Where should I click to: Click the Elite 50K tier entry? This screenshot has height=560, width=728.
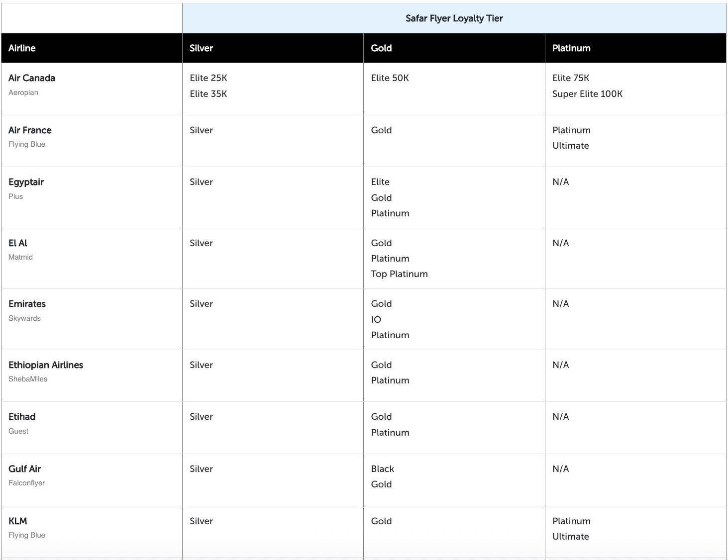coord(390,78)
